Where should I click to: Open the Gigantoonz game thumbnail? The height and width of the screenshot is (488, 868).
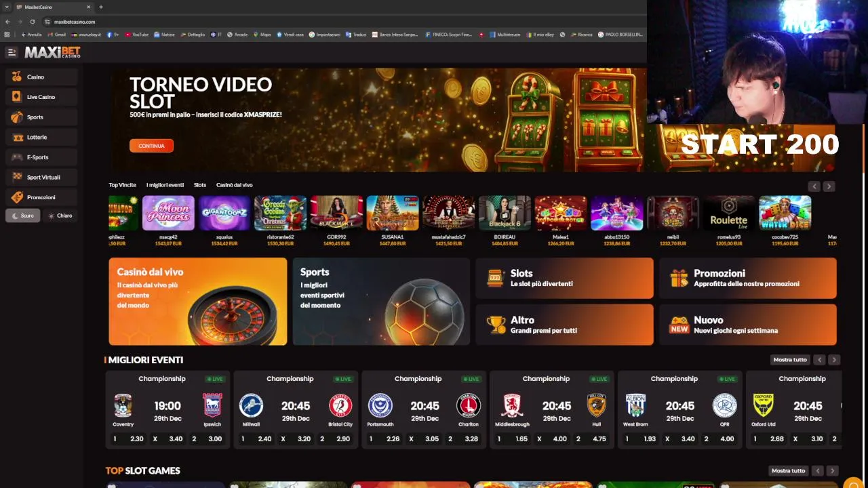224,213
